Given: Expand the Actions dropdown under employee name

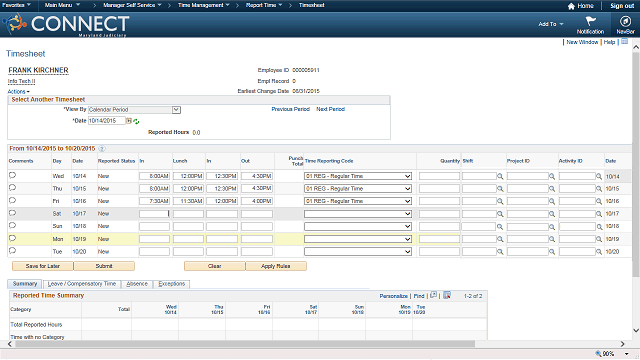Looking at the screenshot, I should [x=18, y=91].
